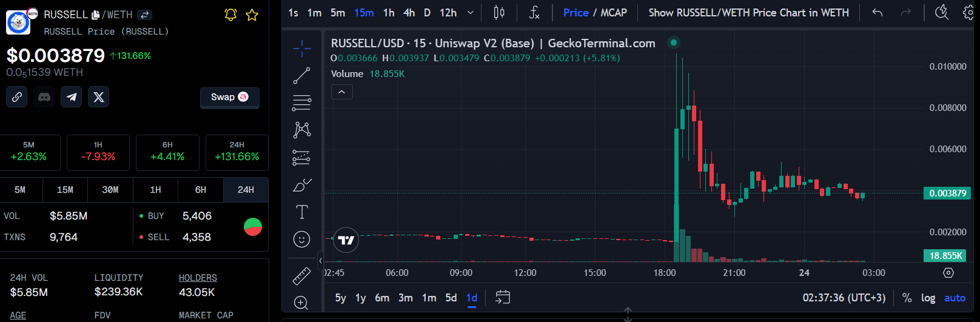Set chart range to 5y
Screen dimensions: 980x322
click(x=340, y=298)
